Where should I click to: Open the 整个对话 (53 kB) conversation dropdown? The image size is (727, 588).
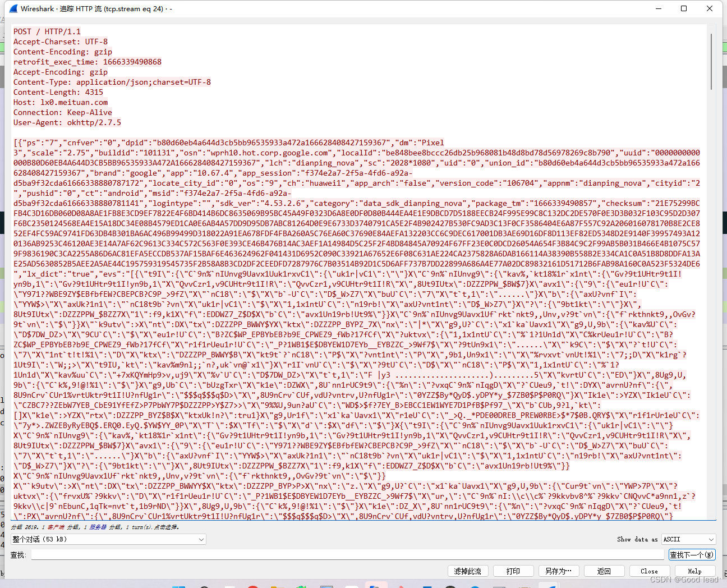(108, 539)
